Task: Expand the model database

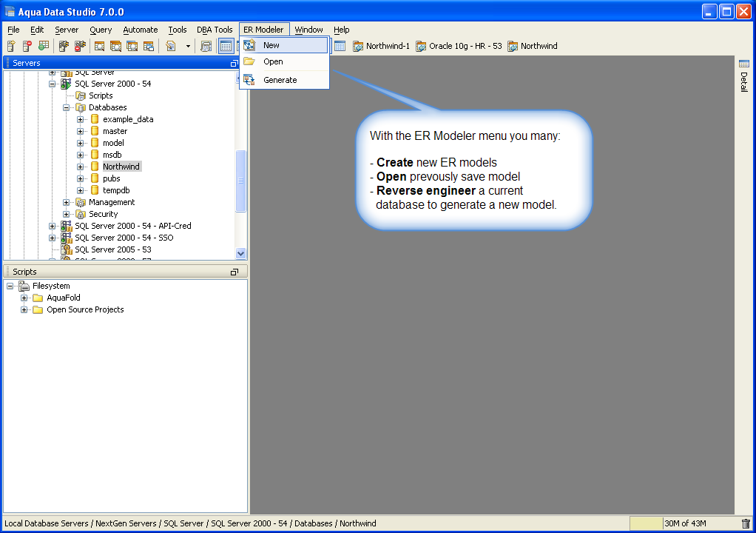Action: (81, 144)
